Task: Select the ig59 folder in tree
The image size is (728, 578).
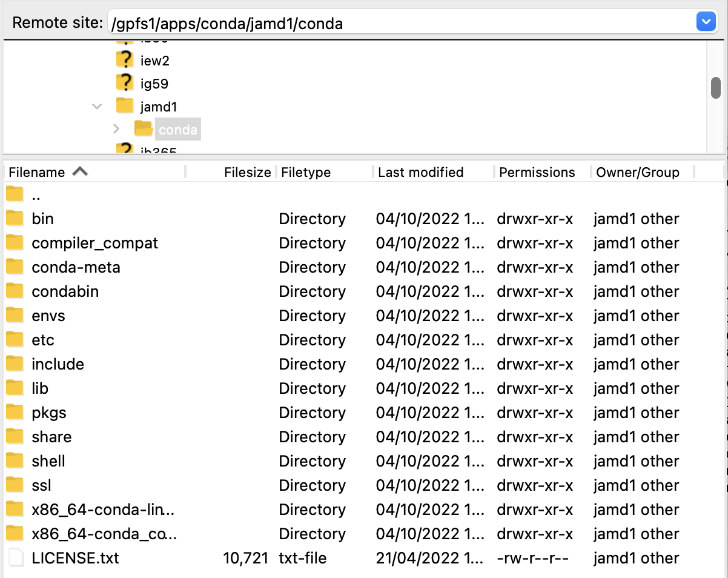Action: tap(154, 84)
